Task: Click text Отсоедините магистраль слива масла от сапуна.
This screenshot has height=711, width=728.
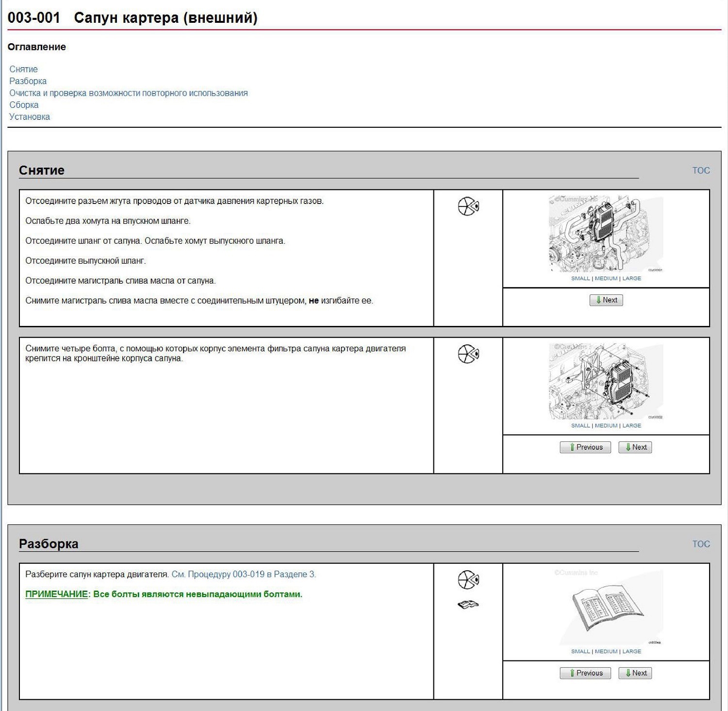Action: [120, 281]
